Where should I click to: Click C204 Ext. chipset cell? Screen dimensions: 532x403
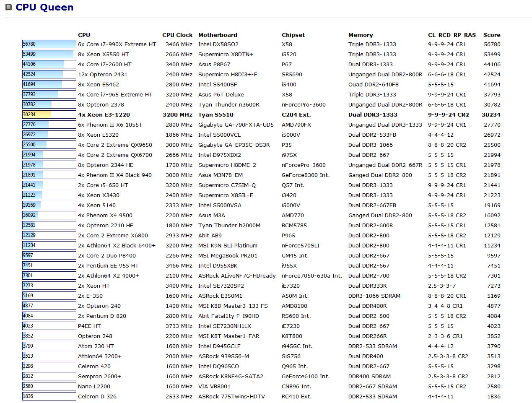point(296,114)
